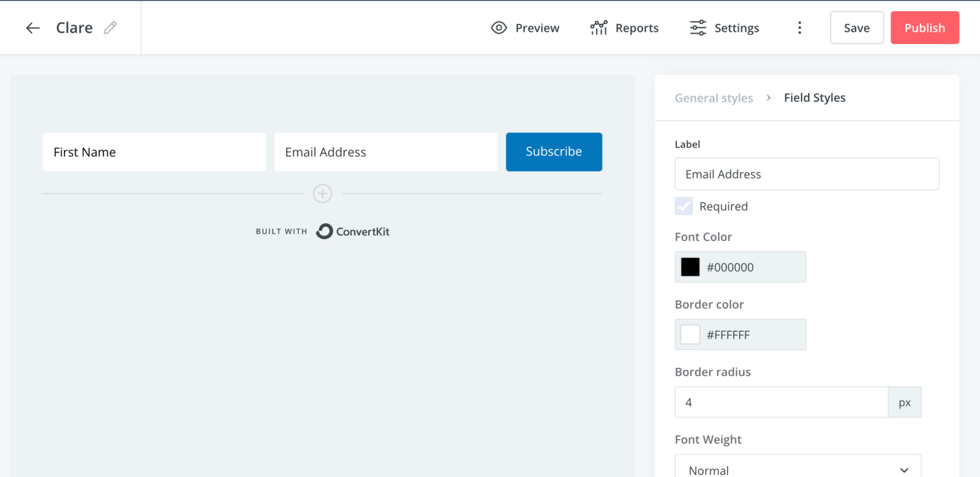Click the eye icon next to Preview

point(499,28)
